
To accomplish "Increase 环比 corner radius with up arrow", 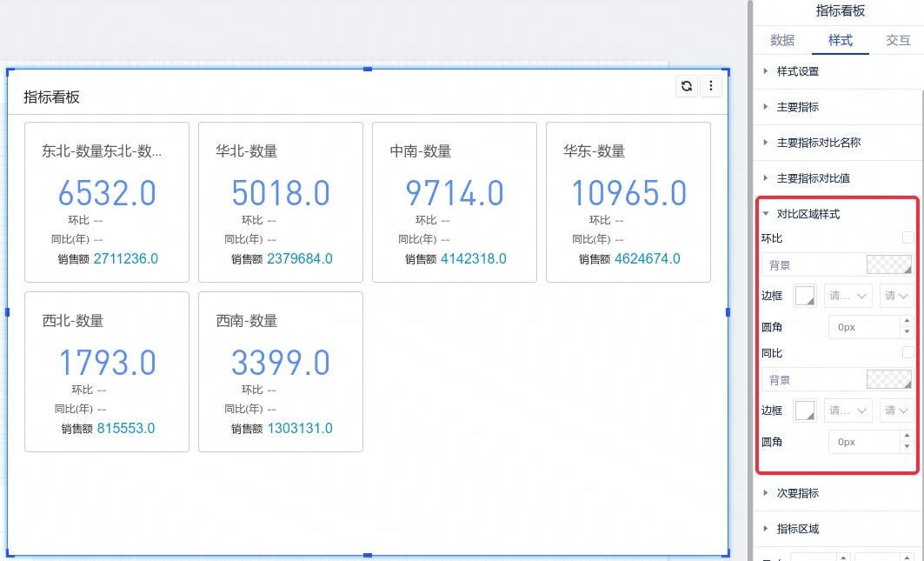I will tap(907, 322).
